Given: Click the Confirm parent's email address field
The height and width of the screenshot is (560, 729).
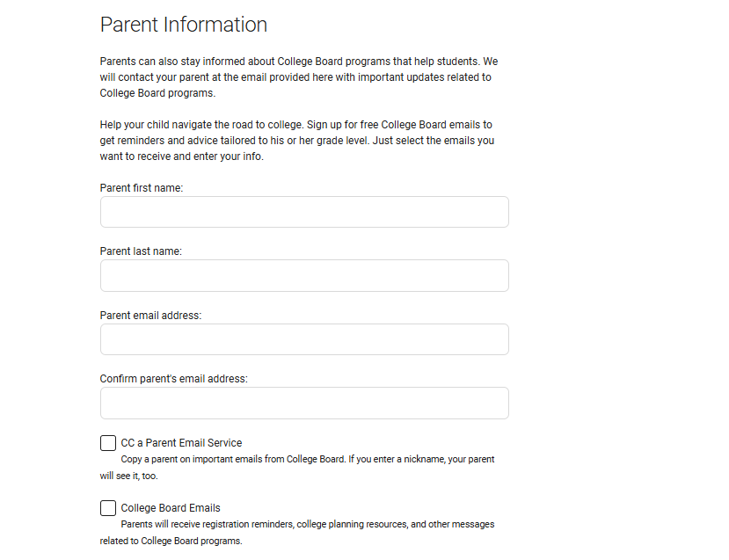Looking at the screenshot, I should (x=304, y=403).
